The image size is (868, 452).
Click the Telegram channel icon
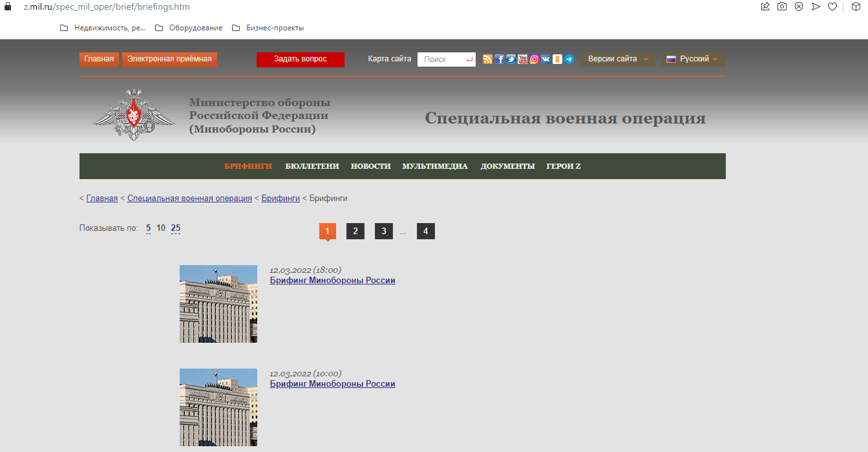tap(569, 59)
